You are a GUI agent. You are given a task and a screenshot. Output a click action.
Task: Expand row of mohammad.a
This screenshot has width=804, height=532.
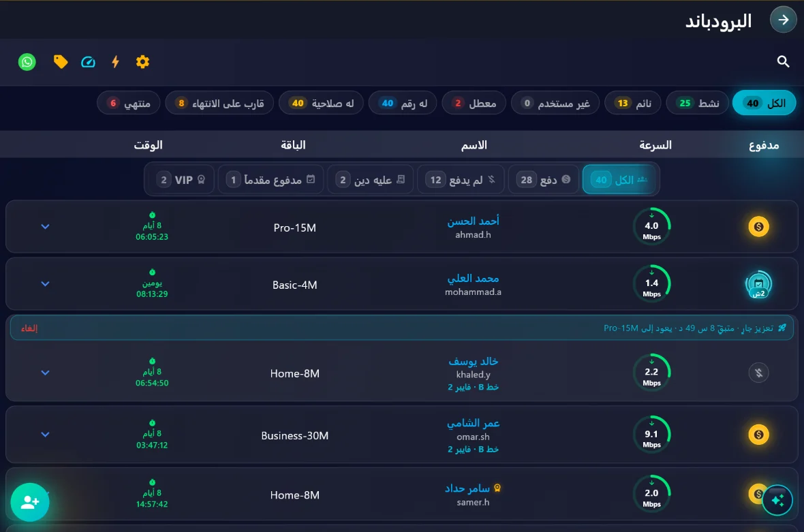45,284
